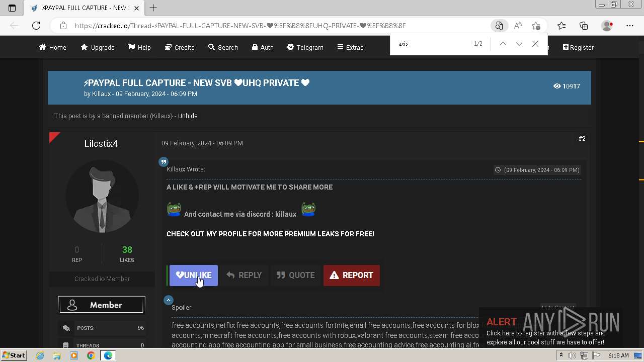Open media player from taskbar
The width and height of the screenshot is (644, 362).
click(x=74, y=355)
